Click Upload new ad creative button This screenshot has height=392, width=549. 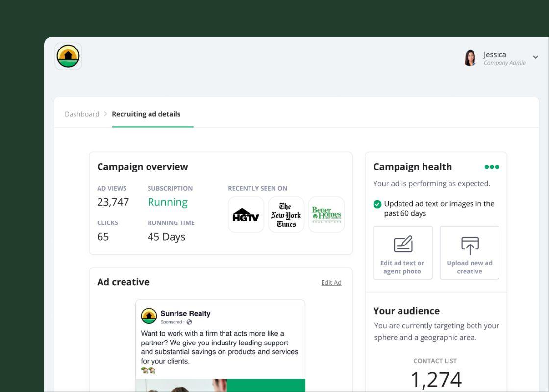pyautogui.click(x=469, y=253)
